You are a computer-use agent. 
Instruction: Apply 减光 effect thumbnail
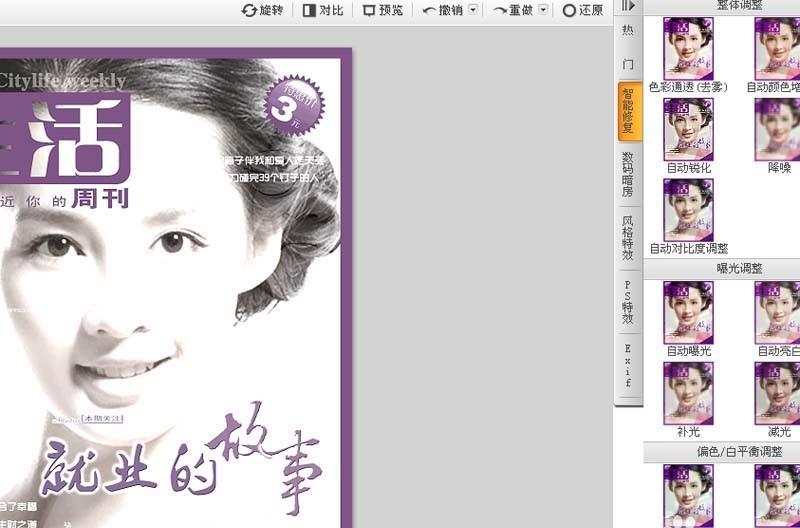pos(777,393)
